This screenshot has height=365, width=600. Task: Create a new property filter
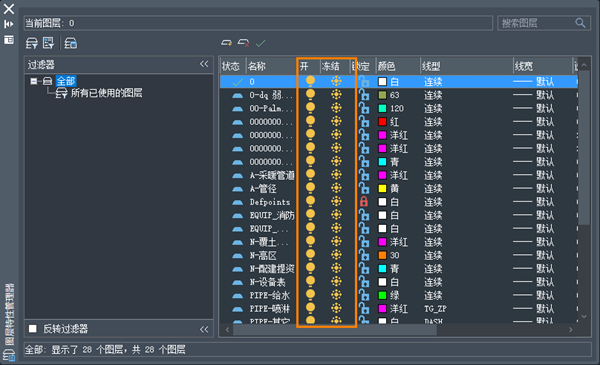[x=32, y=43]
